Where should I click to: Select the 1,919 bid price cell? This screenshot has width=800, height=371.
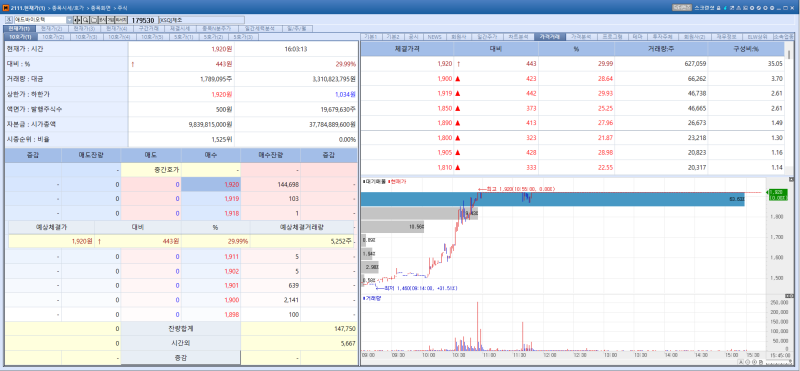(211, 199)
